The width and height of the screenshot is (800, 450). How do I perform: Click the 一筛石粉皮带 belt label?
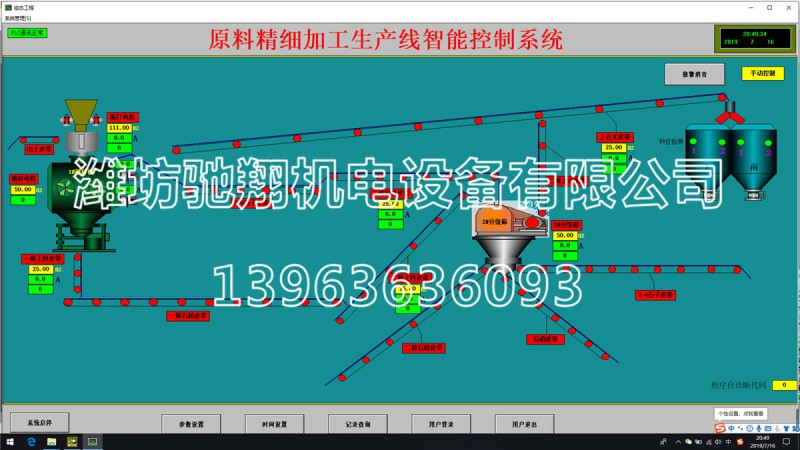188,316
